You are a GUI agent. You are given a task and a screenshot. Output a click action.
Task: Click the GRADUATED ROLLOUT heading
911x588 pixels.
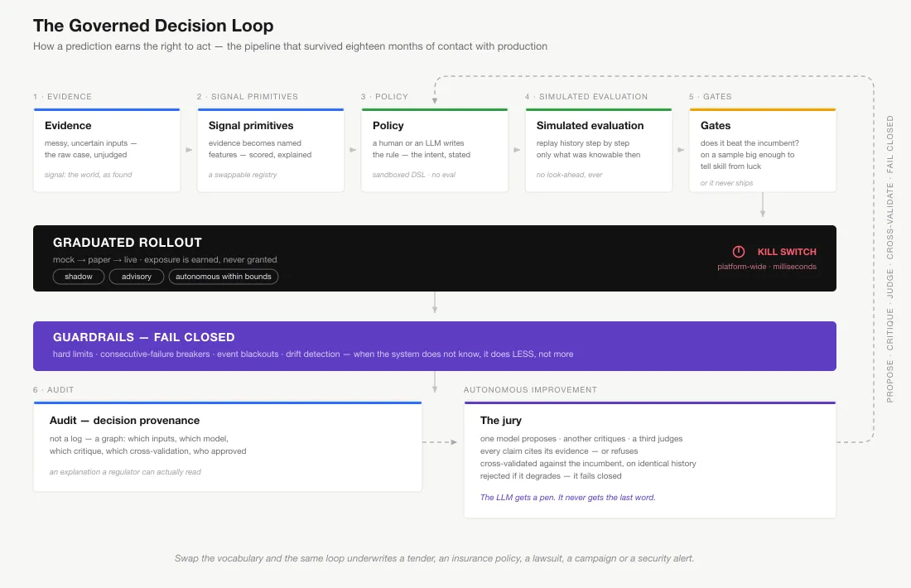tap(128, 243)
